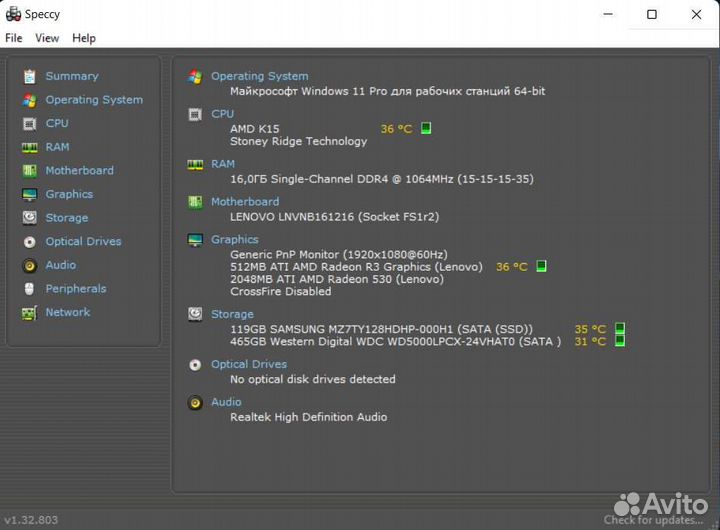Click the Speccy app icon in title bar
The image size is (720, 530).
13,14
